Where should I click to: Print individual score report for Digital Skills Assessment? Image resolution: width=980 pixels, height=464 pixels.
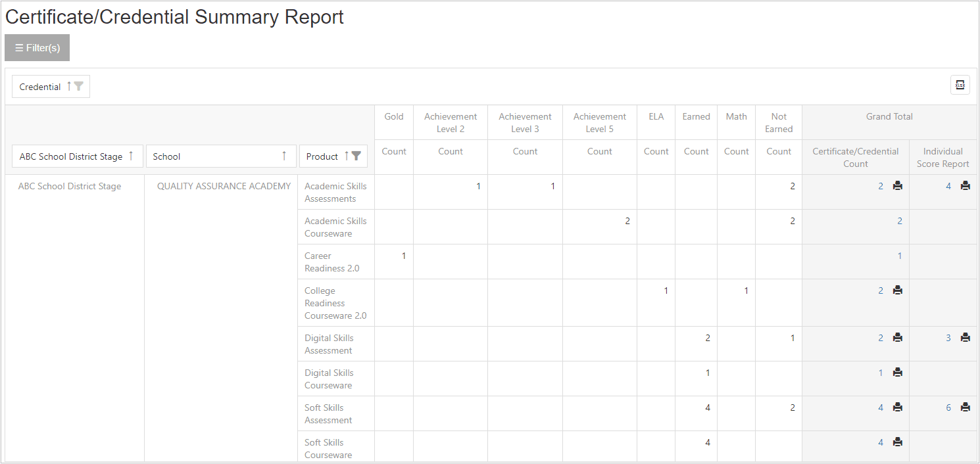pos(965,338)
